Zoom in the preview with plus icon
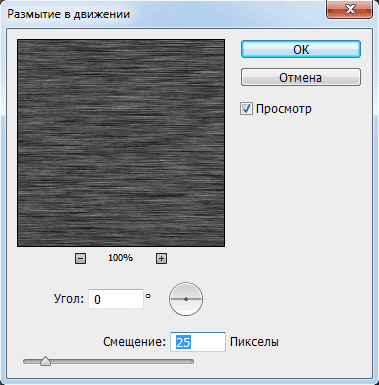This screenshot has width=379, height=385. point(161,258)
